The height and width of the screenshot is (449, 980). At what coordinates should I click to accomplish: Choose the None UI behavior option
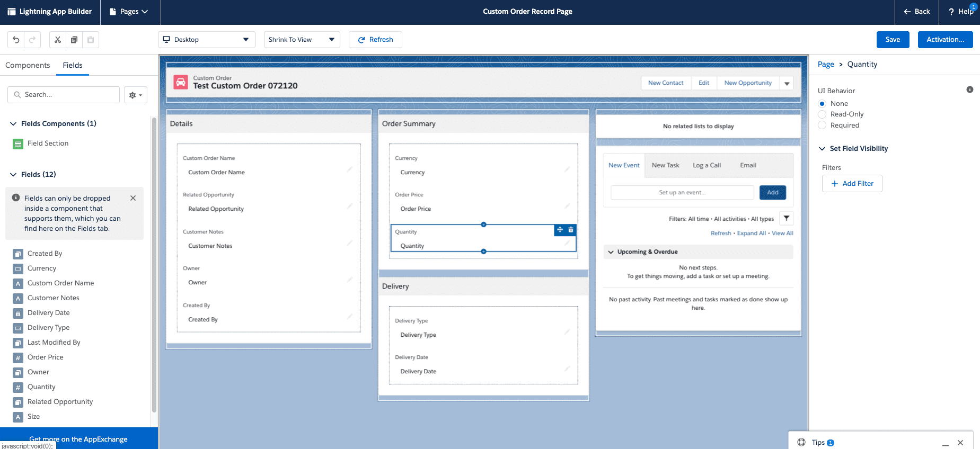[x=822, y=104]
